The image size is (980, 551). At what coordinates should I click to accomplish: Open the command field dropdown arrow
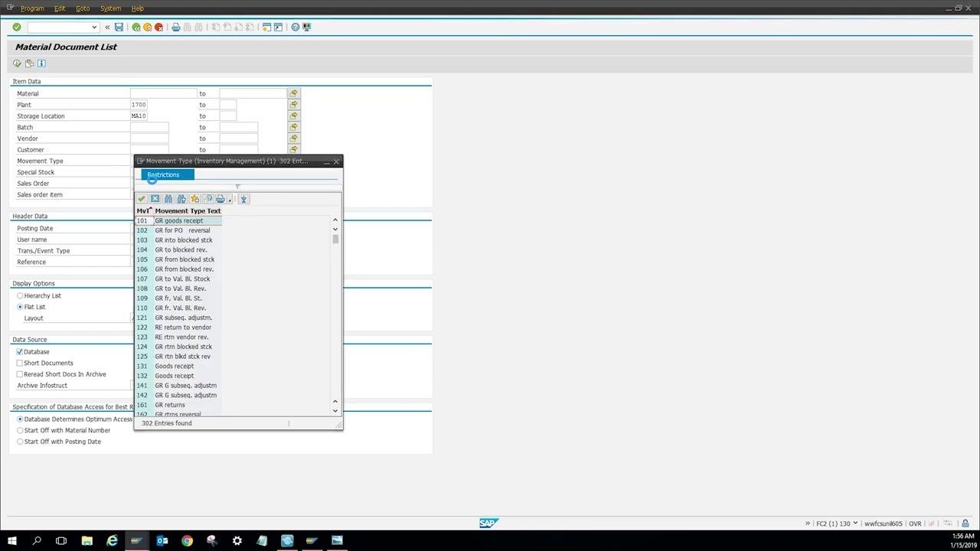tap(94, 27)
